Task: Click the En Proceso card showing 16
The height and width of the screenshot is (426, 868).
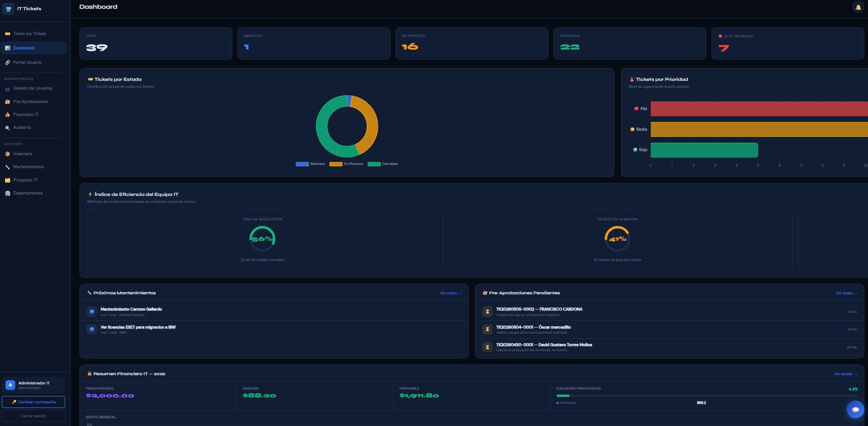Action: click(472, 43)
